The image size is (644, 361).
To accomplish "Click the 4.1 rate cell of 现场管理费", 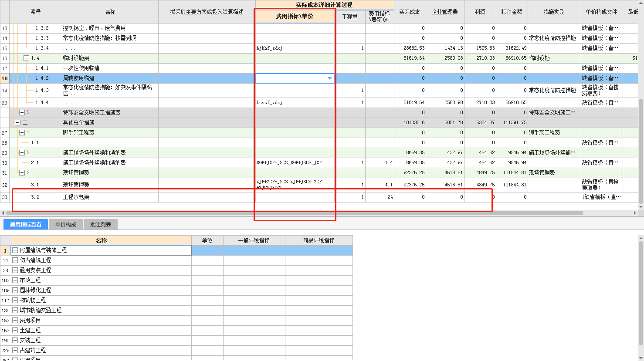I will click(380, 185).
